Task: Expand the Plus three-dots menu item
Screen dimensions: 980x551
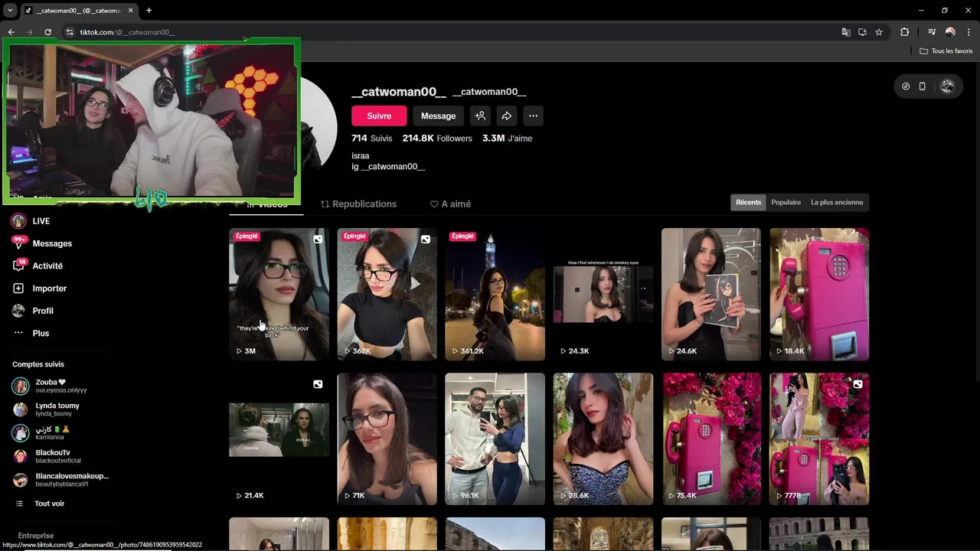Action: point(31,334)
